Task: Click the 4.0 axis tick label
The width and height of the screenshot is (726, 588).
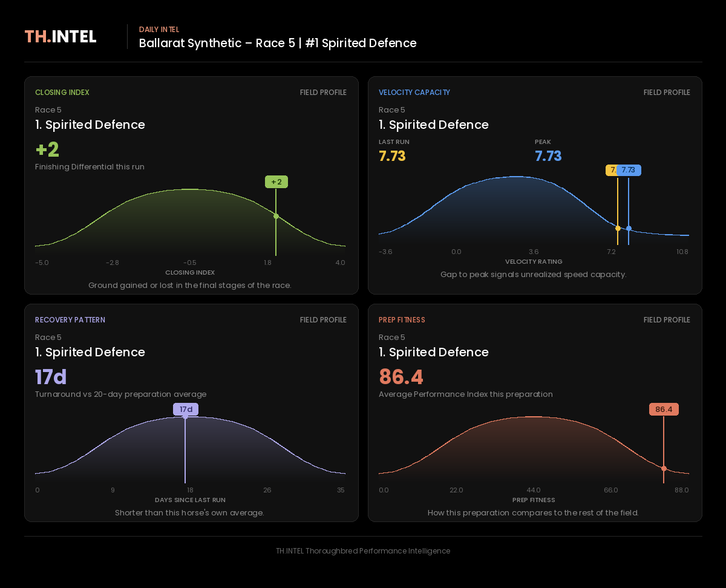Action: point(340,263)
